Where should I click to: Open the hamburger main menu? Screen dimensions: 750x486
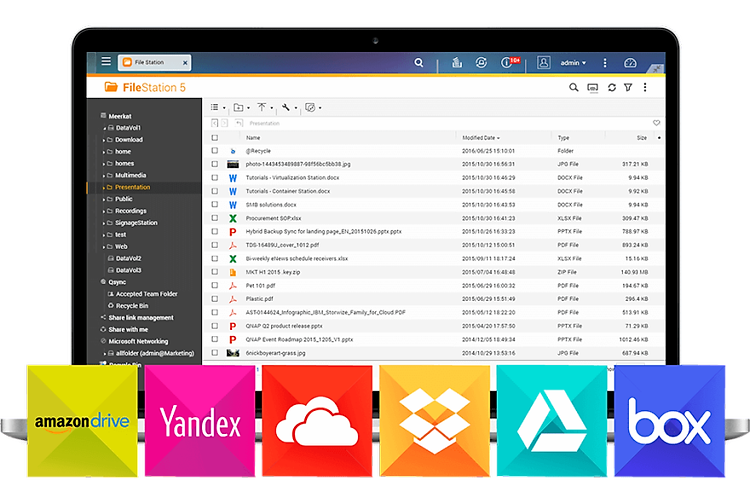point(106,61)
